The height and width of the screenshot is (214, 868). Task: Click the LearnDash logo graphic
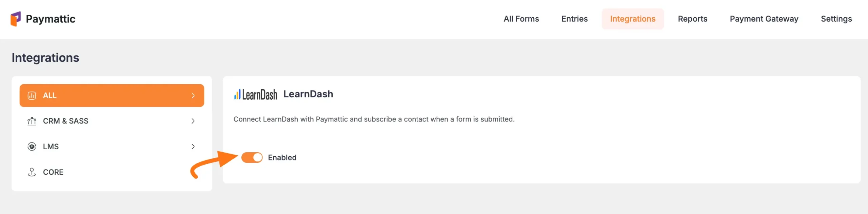(x=255, y=94)
